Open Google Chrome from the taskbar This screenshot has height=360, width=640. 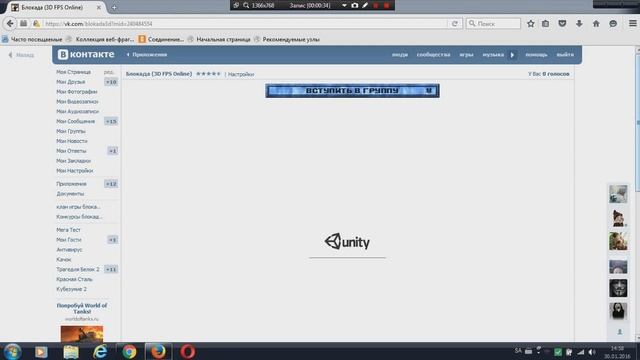pyautogui.click(x=129, y=352)
